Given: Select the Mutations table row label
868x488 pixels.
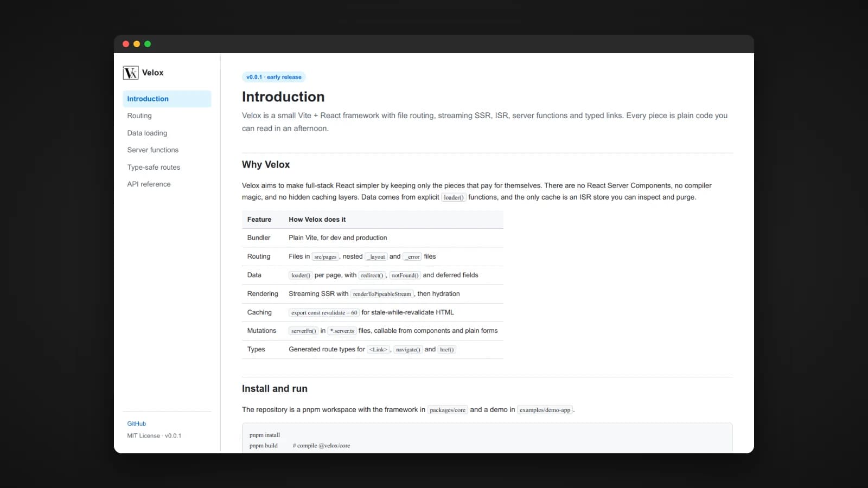Looking at the screenshot, I should click(x=261, y=331).
